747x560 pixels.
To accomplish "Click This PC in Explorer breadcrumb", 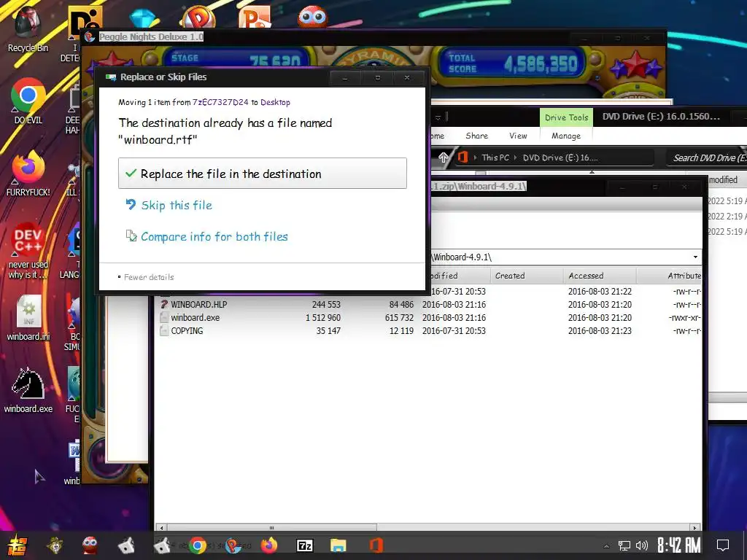I will pyautogui.click(x=495, y=157).
